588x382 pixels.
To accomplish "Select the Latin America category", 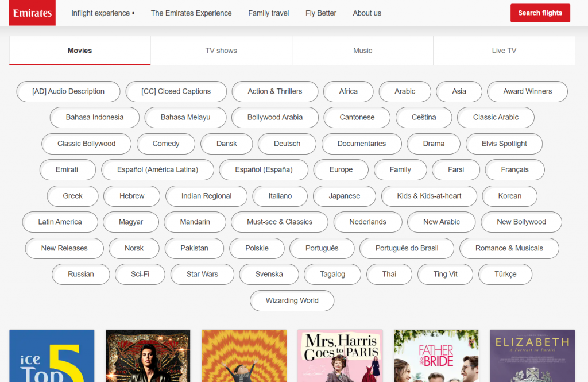I will pos(60,222).
